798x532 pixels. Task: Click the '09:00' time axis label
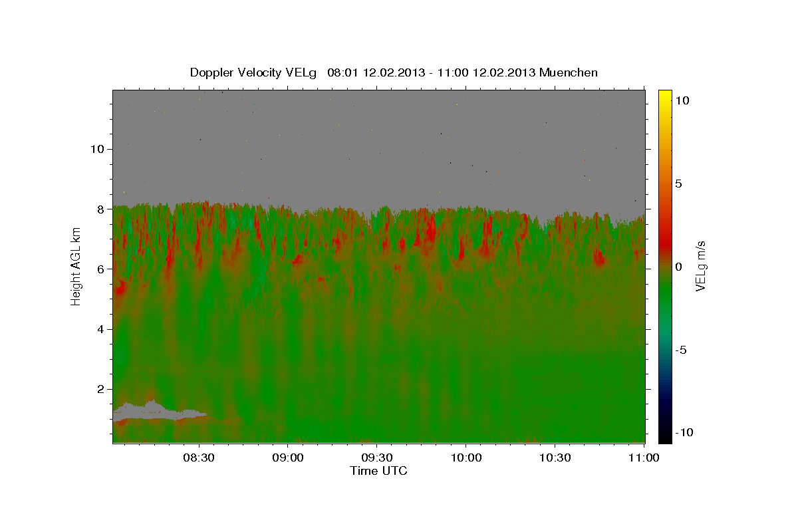point(288,458)
